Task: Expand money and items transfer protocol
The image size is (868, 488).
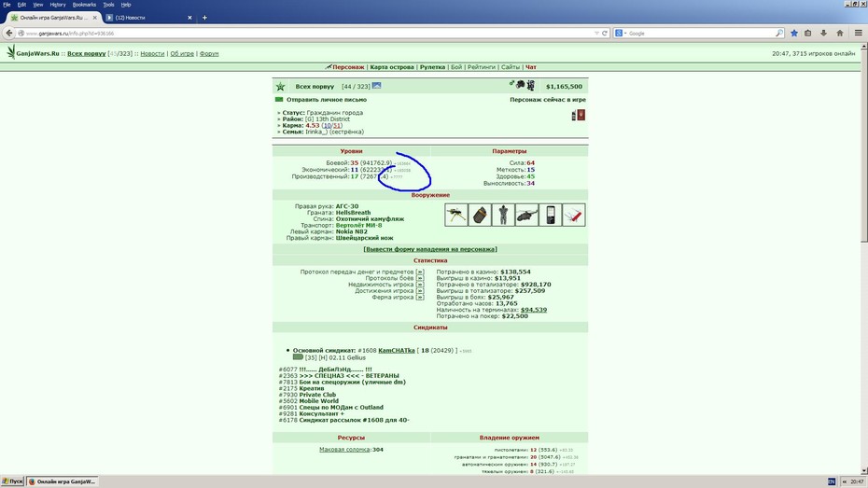Action: point(420,272)
